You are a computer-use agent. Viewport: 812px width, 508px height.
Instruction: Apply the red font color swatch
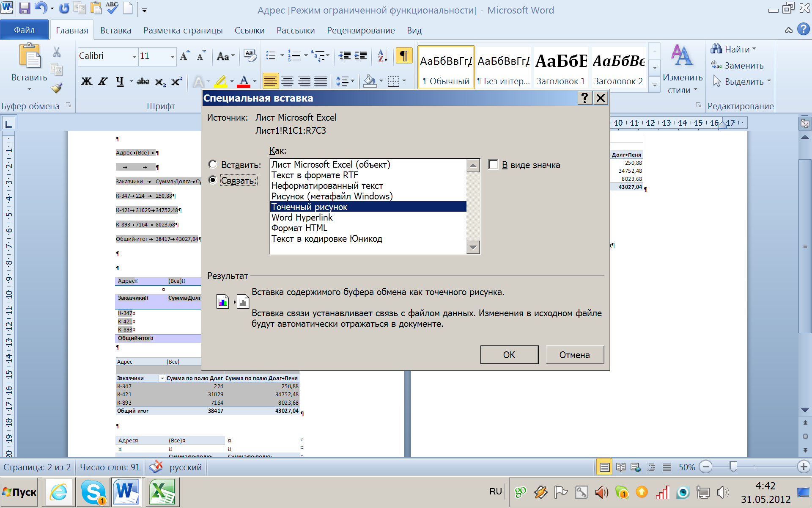[244, 82]
